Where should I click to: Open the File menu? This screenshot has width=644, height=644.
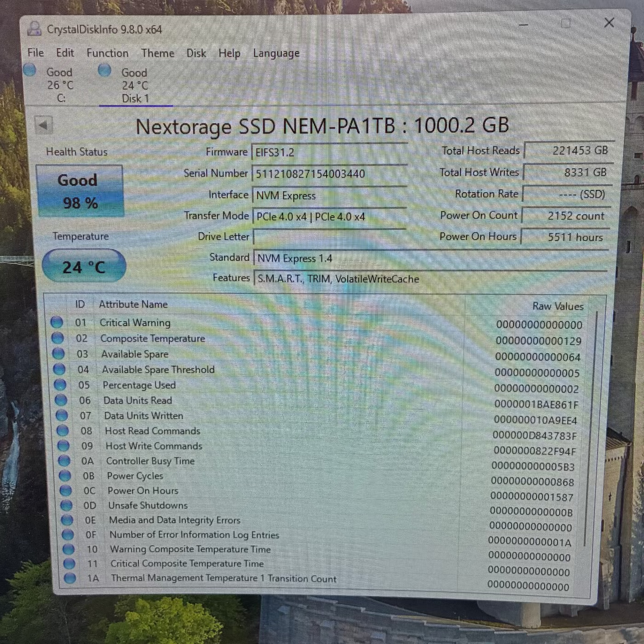(x=35, y=52)
